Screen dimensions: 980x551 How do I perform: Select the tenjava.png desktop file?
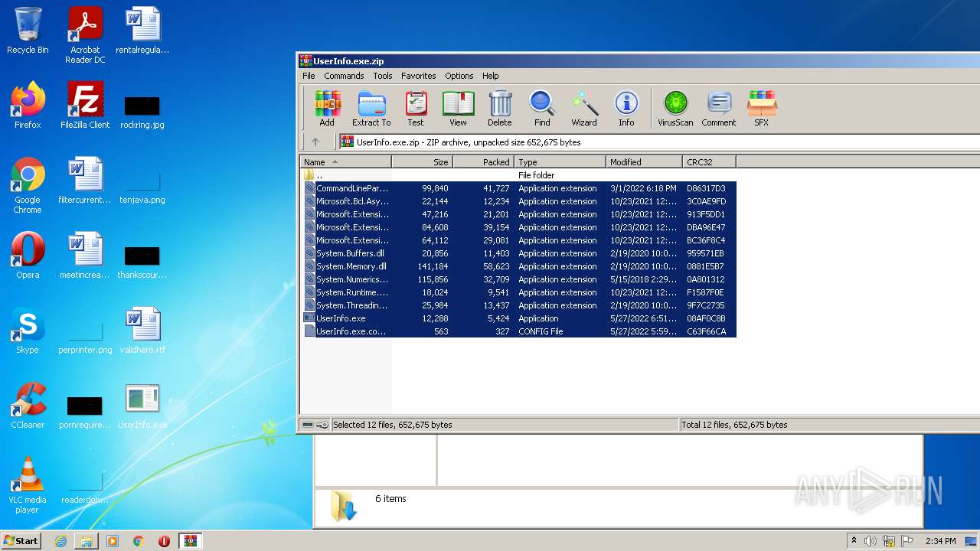(x=142, y=186)
